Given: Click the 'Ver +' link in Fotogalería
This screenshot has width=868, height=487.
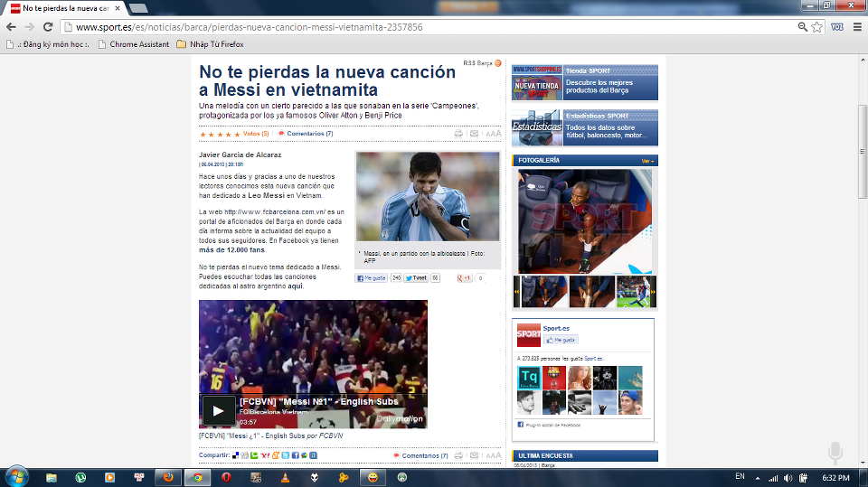Looking at the screenshot, I should coord(646,161).
